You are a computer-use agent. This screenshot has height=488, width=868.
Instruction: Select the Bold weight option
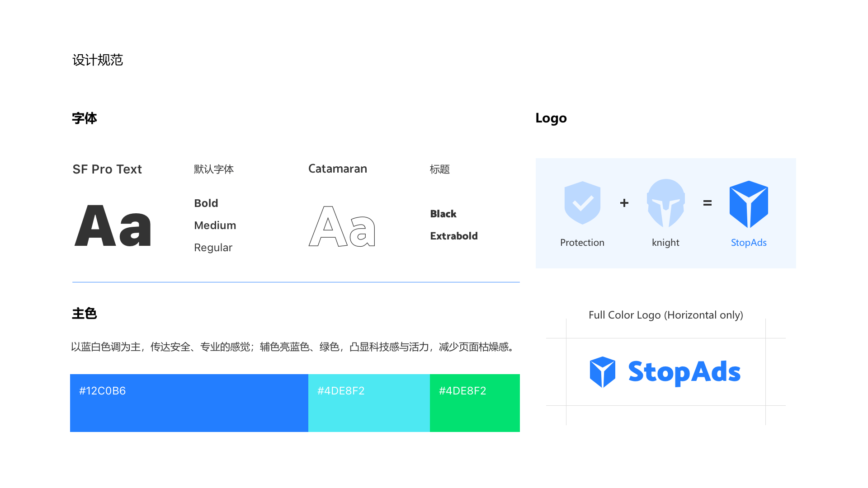tap(206, 203)
